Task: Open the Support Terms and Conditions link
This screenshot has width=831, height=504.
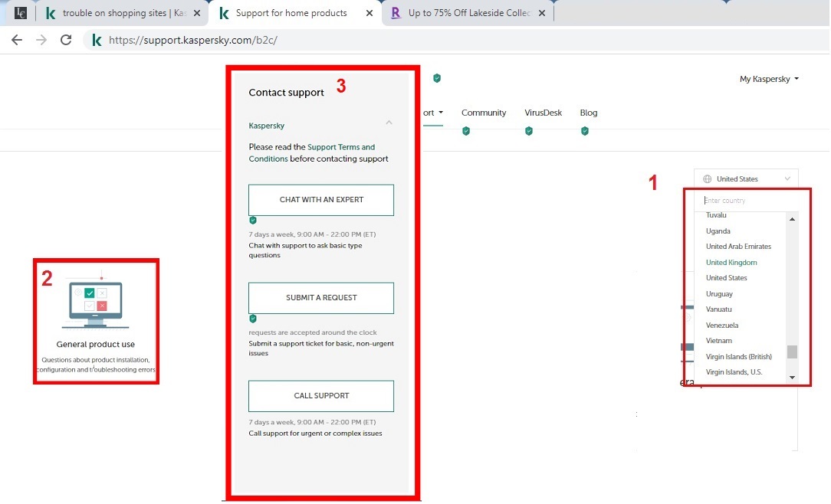Action: pyautogui.click(x=311, y=152)
